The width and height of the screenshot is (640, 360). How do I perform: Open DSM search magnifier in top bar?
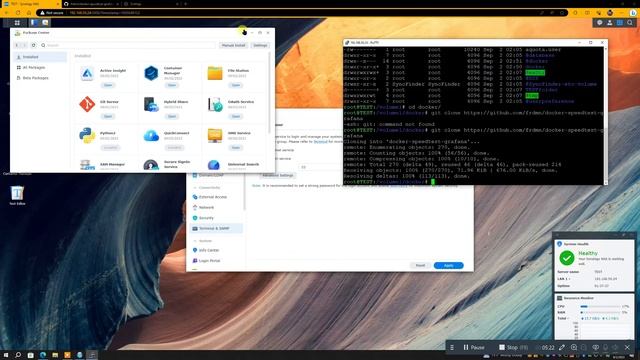point(630,23)
